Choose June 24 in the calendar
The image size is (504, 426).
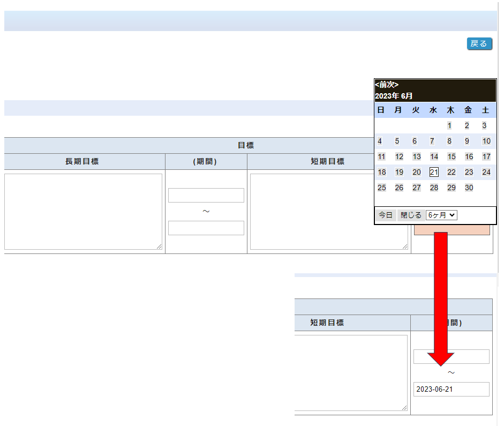(x=486, y=172)
